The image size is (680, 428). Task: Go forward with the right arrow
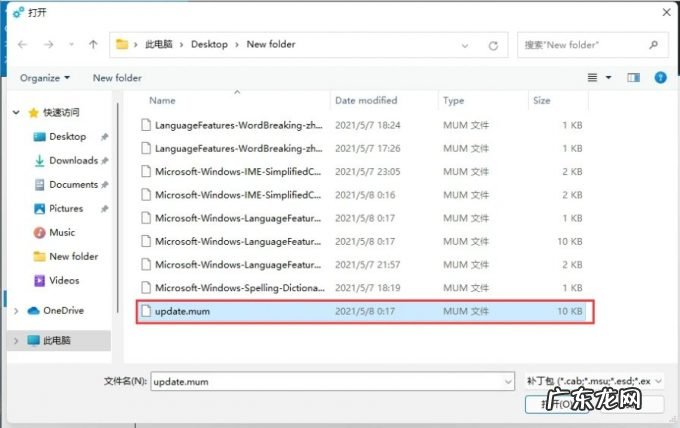48,44
